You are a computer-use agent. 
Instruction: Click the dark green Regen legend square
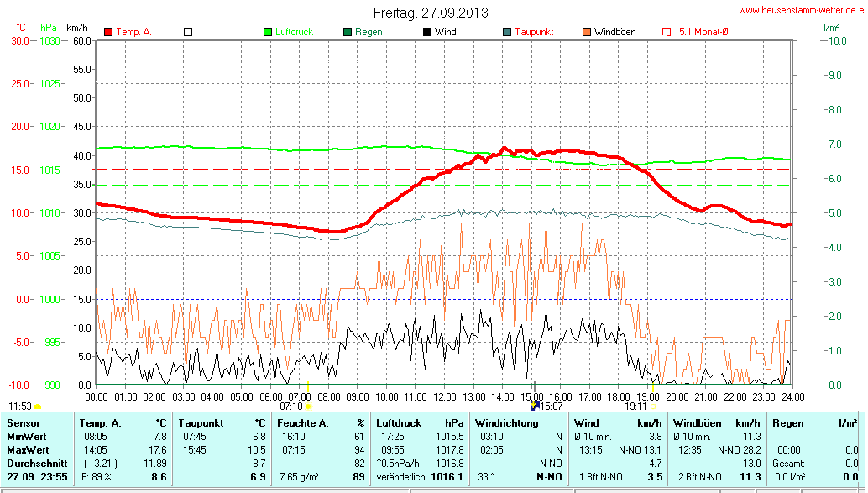click(x=348, y=32)
